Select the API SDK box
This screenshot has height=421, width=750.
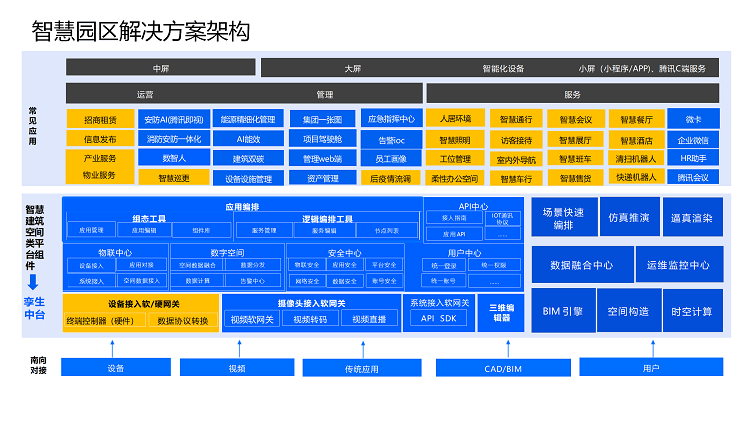439,318
